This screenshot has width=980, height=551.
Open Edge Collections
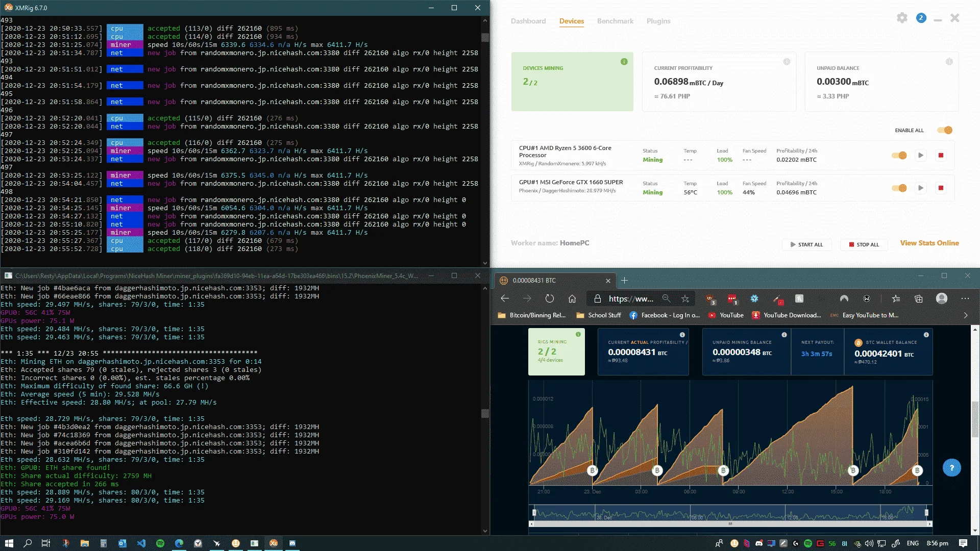pyautogui.click(x=918, y=298)
